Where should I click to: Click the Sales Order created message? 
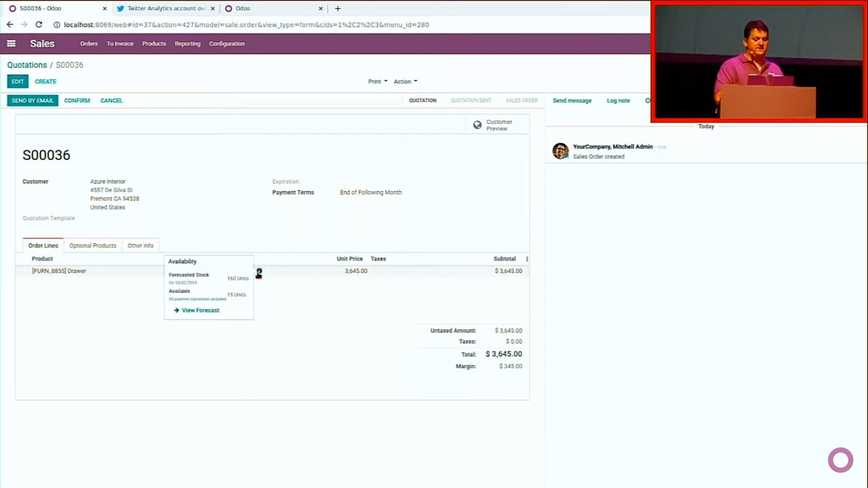click(599, 156)
